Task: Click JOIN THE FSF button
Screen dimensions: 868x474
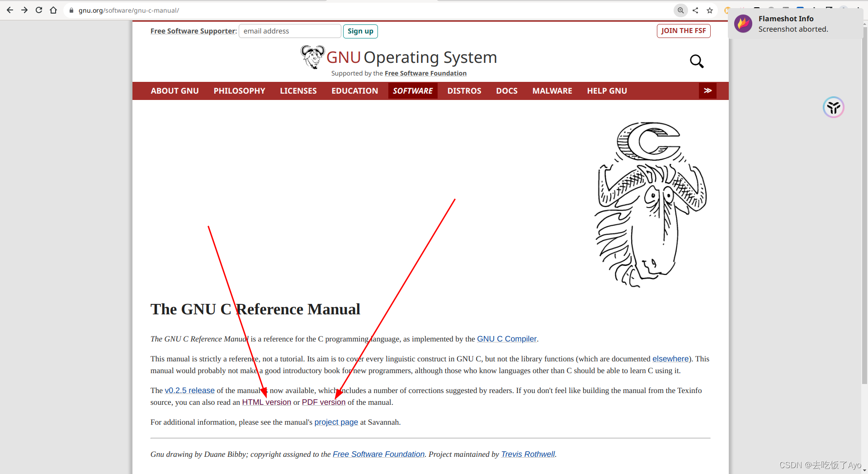Action: (x=684, y=31)
